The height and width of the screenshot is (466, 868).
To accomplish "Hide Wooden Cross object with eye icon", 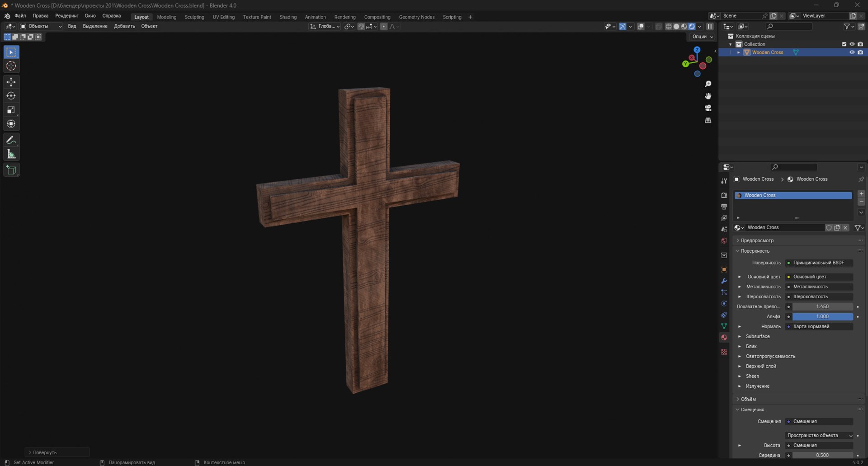I will (x=852, y=52).
